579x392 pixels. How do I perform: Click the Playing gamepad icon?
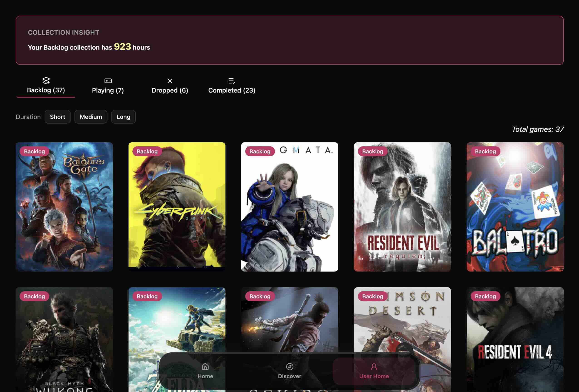click(x=108, y=81)
